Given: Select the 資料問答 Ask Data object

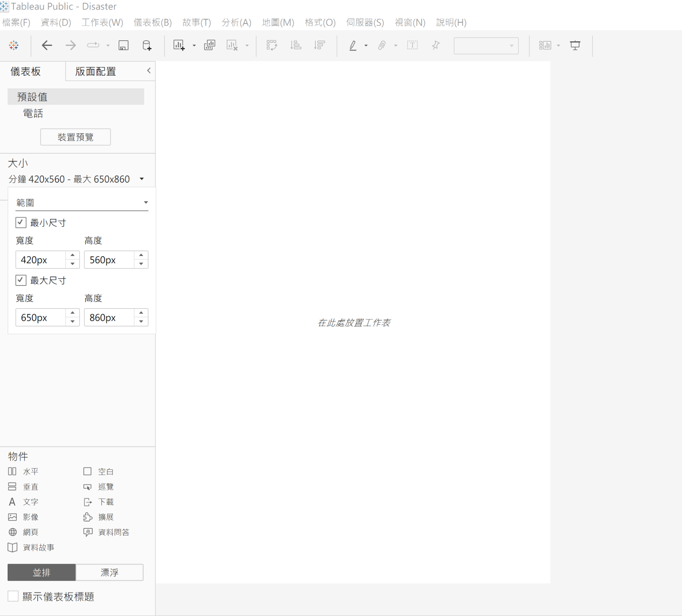Looking at the screenshot, I should tap(106, 532).
